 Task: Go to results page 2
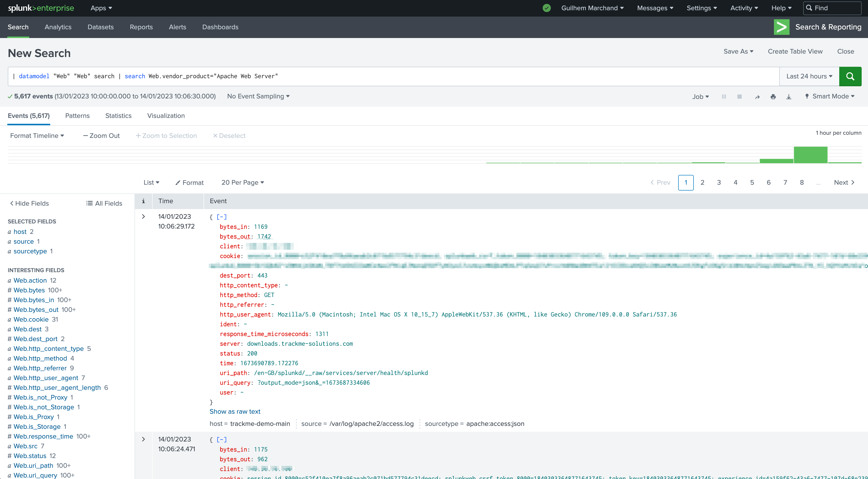(702, 182)
